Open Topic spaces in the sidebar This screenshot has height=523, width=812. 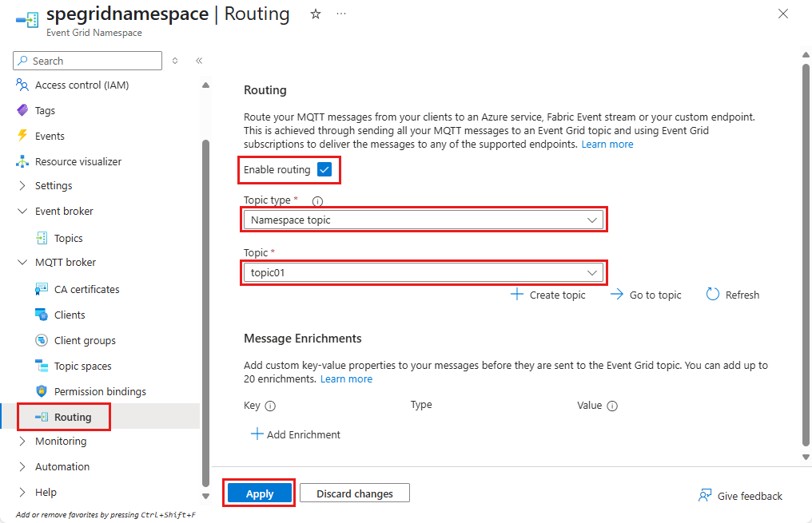click(82, 366)
